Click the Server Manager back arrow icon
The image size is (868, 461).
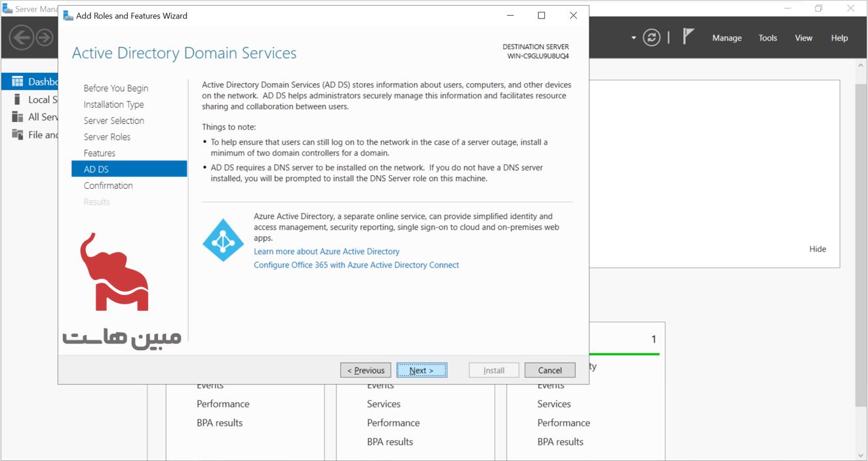[x=21, y=37]
